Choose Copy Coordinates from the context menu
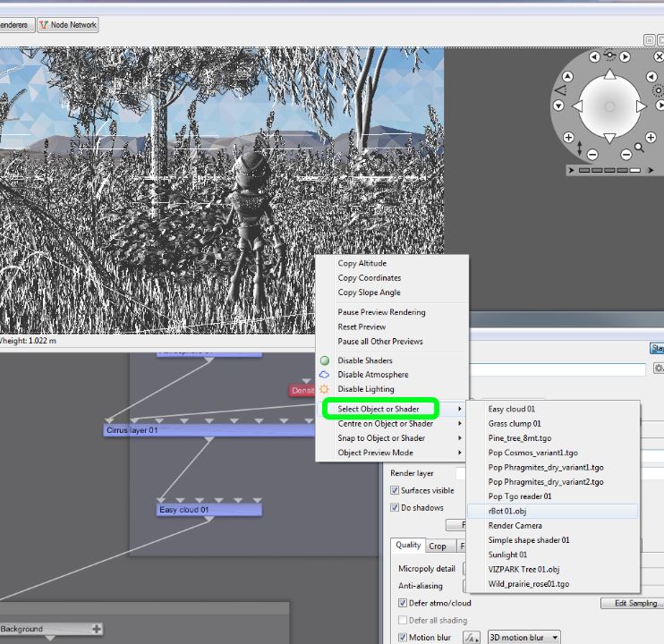664x644 pixels. click(392, 278)
